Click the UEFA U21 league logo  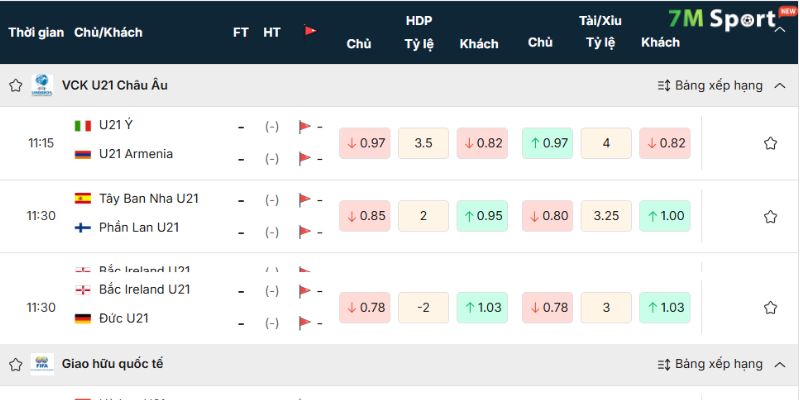pyautogui.click(x=42, y=86)
